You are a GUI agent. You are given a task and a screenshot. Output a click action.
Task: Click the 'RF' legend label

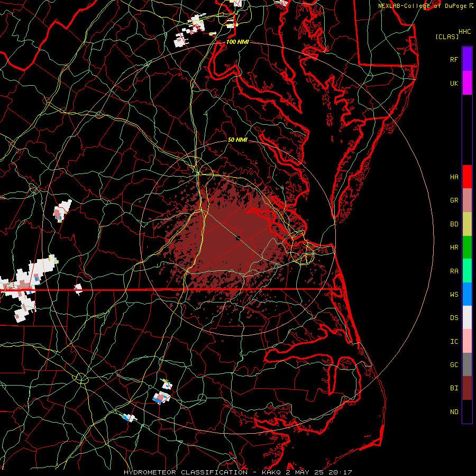click(454, 59)
